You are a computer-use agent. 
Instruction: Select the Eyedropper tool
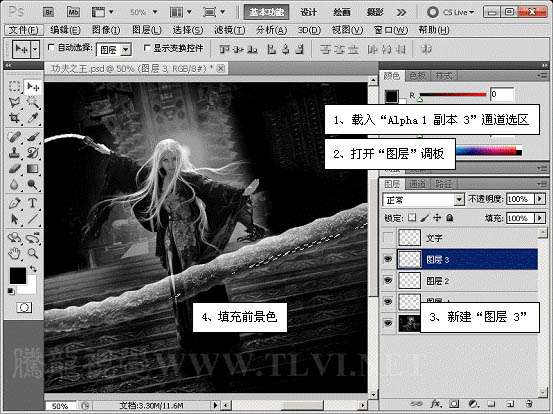tap(33, 118)
